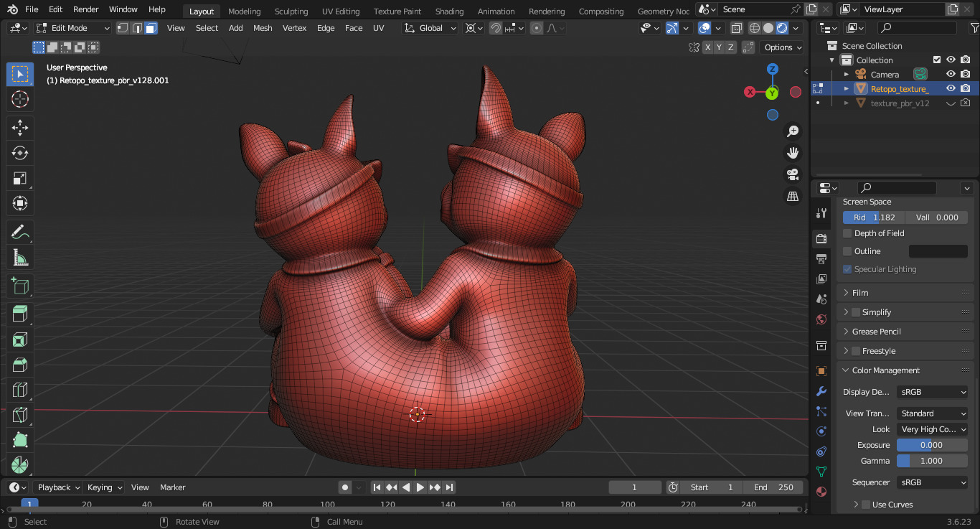The width and height of the screenshot is (980, 529).
Task: Play animation forward button
Action: pyautogui.click(x=420, y=487)
